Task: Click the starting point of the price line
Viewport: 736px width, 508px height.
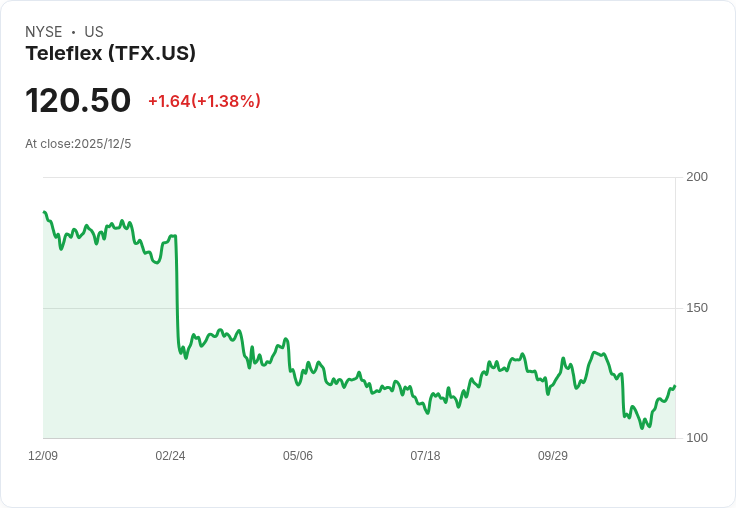Action: coord(44,212)
